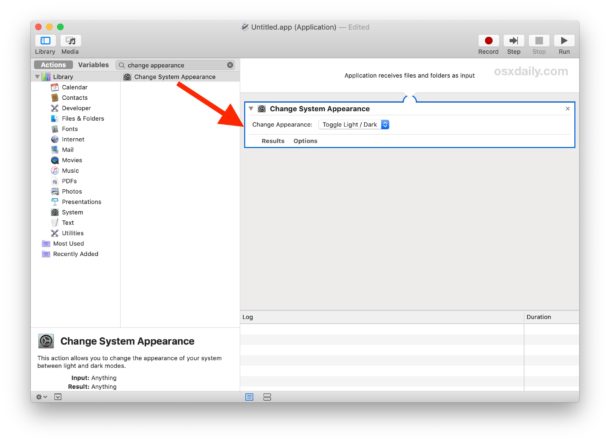Switch to the Variables tab
The width and height of the screenshot is (610, 443).
(93, 65)
